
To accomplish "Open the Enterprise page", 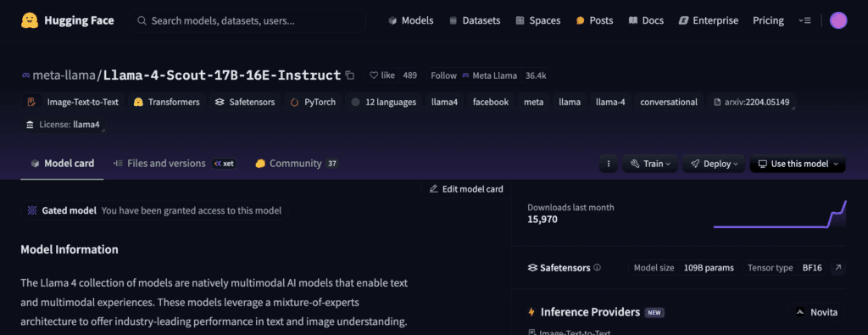I will 708,20.
